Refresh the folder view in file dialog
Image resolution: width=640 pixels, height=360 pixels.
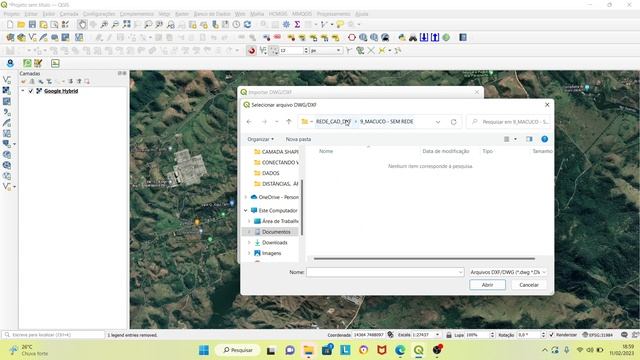click(453, 122)
